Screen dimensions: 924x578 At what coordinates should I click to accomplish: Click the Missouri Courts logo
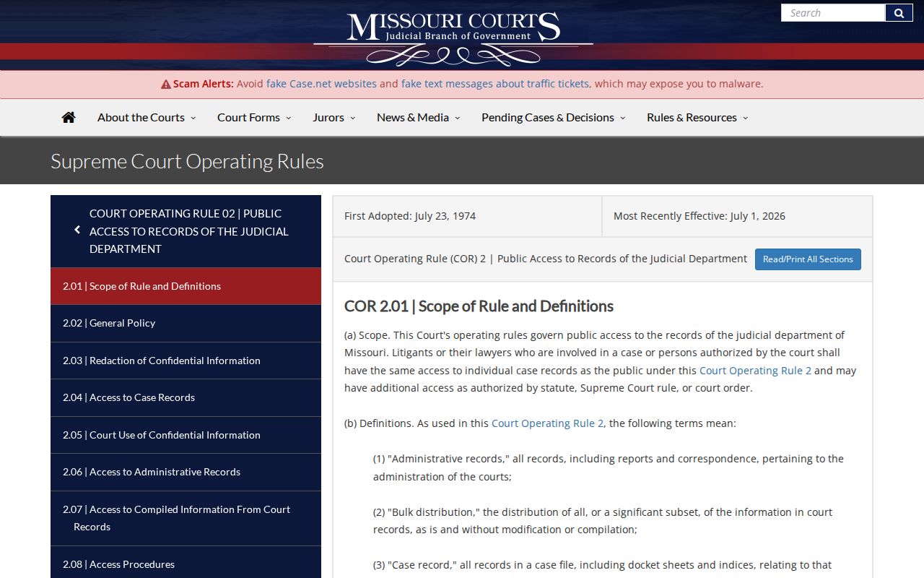(x=453, y=38)
